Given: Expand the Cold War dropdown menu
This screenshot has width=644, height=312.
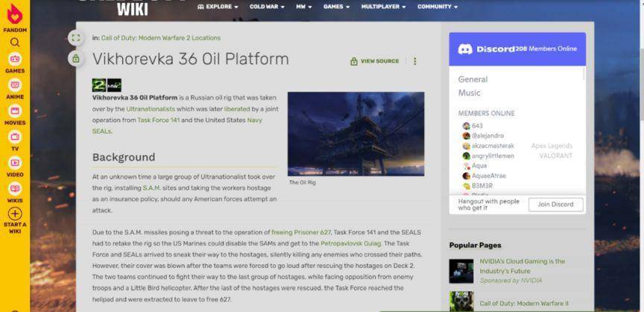Looking at the screenshot, I should pyautogui.click(x=267, y=7).
